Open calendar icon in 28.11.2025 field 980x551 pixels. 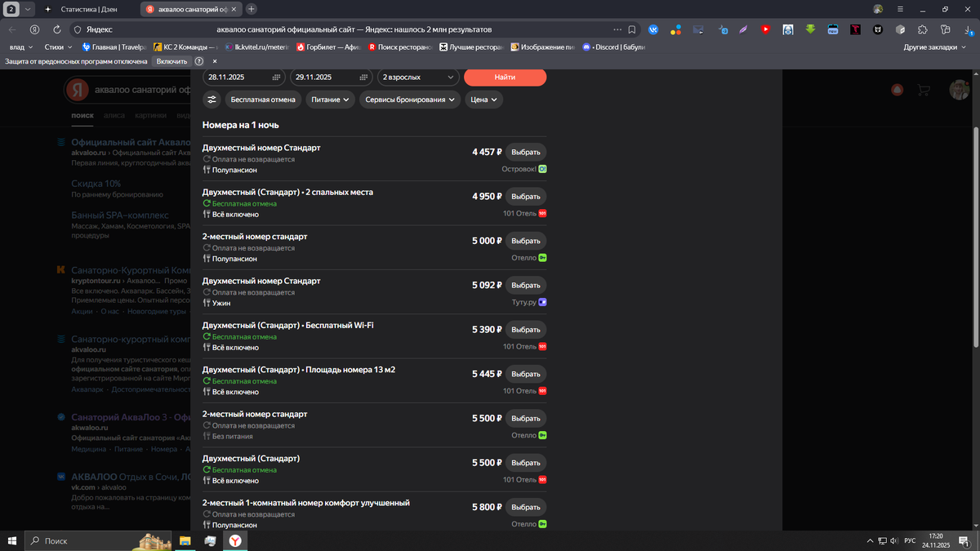[x=276, y=77]
